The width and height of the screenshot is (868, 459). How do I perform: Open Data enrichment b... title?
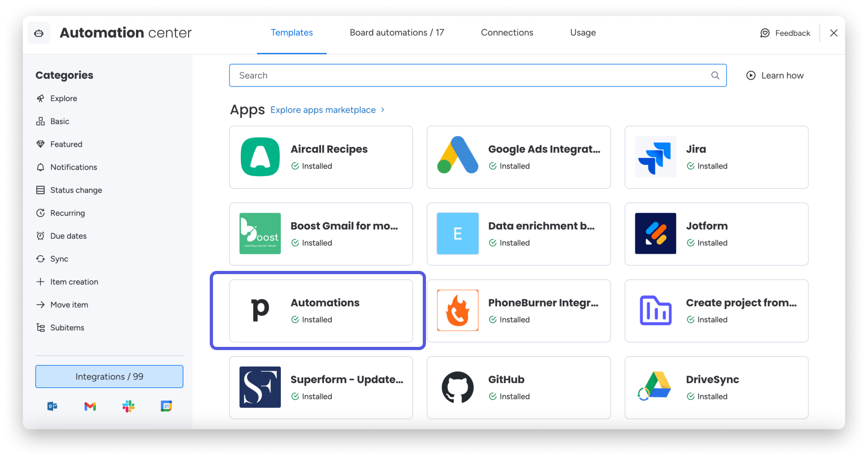[x=541, y=226]
